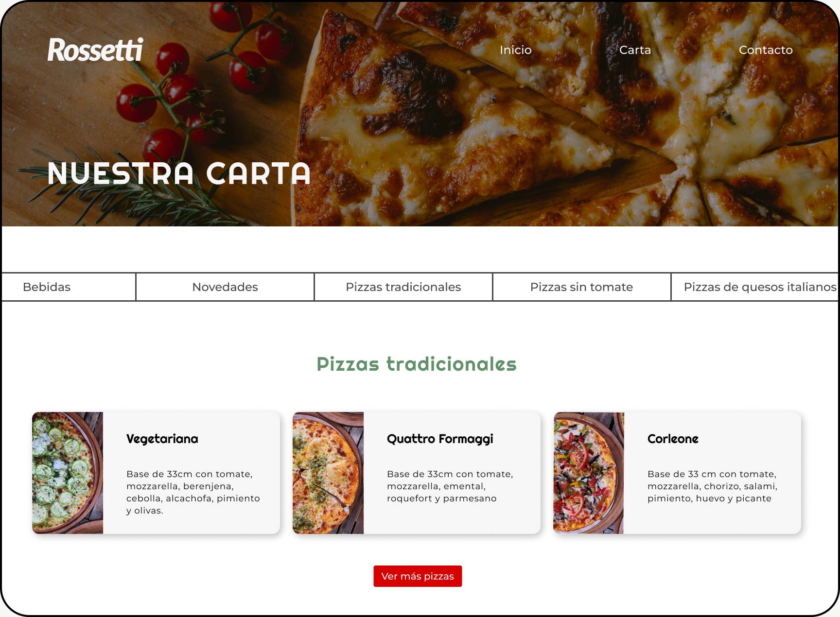Go to the Carta page
This screenshot has height=617, width=840.
(635, 50)
